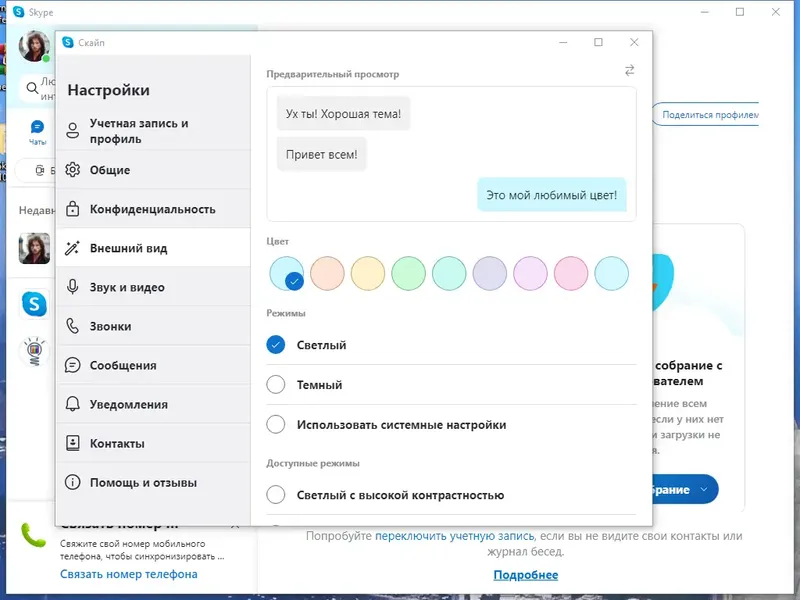Select the Звонки settings section

tap(153, 327)
